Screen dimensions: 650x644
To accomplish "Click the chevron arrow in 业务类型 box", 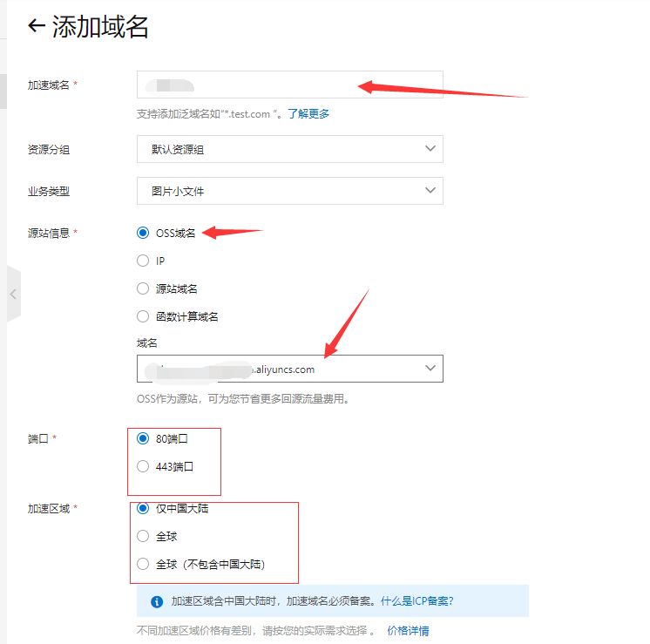I will click(x=430, y=191).
